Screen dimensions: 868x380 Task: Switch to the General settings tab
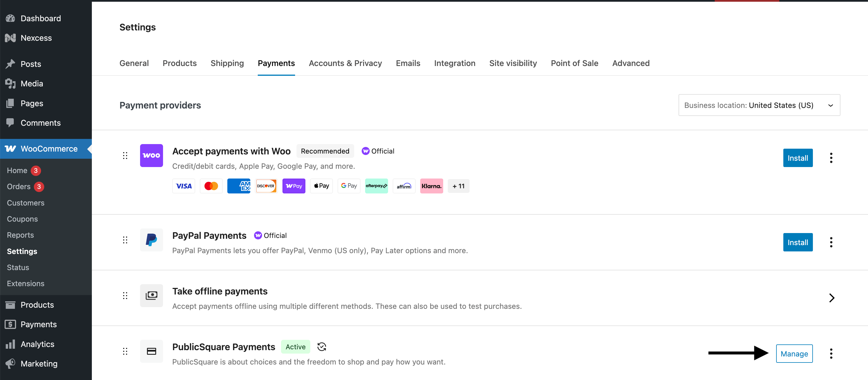click(134, 63)
